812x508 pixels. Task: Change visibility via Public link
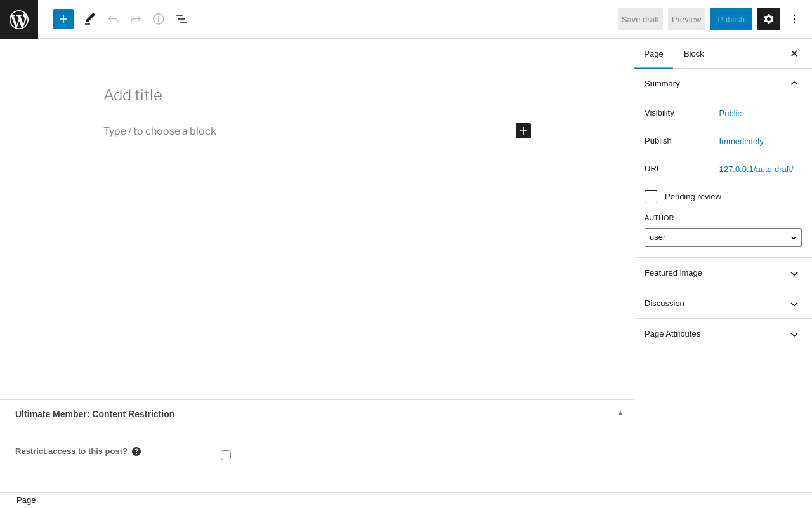pyautogui.click(x=730, y=113)
